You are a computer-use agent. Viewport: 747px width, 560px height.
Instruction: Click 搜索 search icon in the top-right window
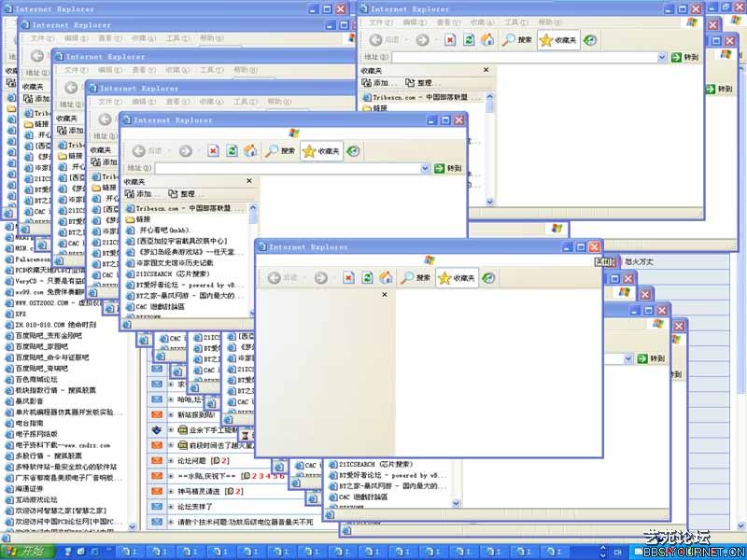517,40
